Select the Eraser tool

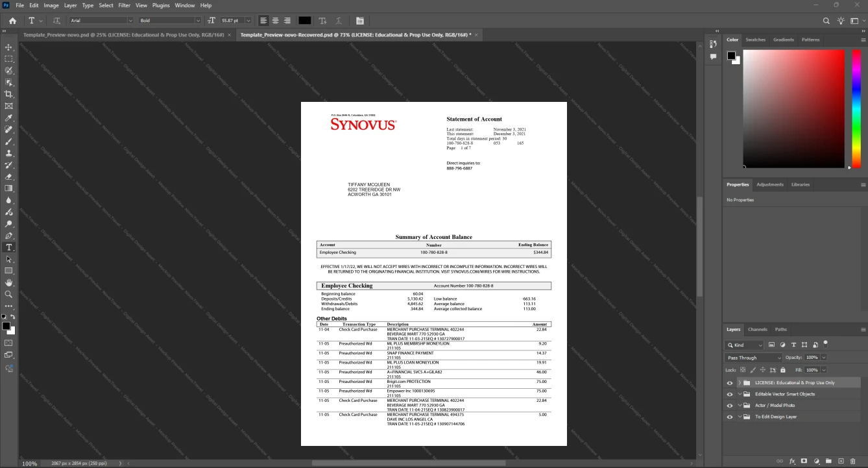point(9,177)
